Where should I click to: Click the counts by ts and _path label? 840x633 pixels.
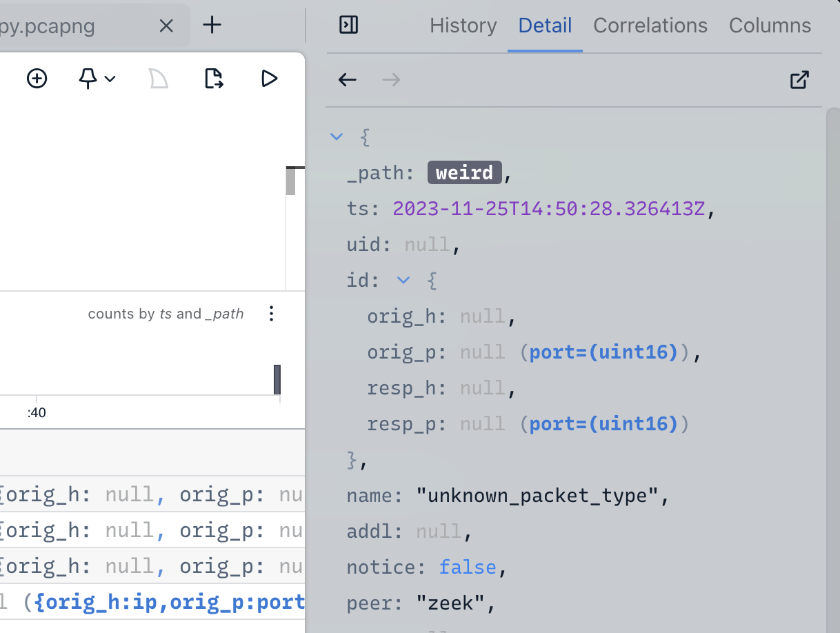click(x=166, y=314)
